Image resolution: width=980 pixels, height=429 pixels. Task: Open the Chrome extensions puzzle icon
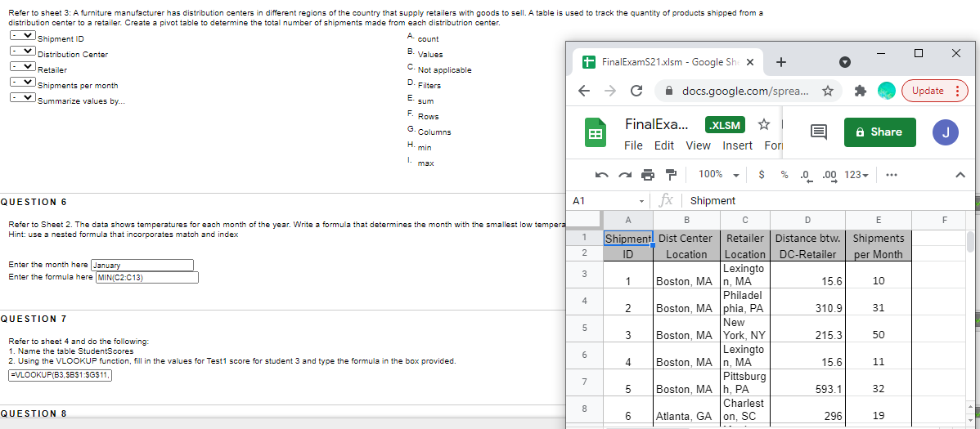pos(862,92)
